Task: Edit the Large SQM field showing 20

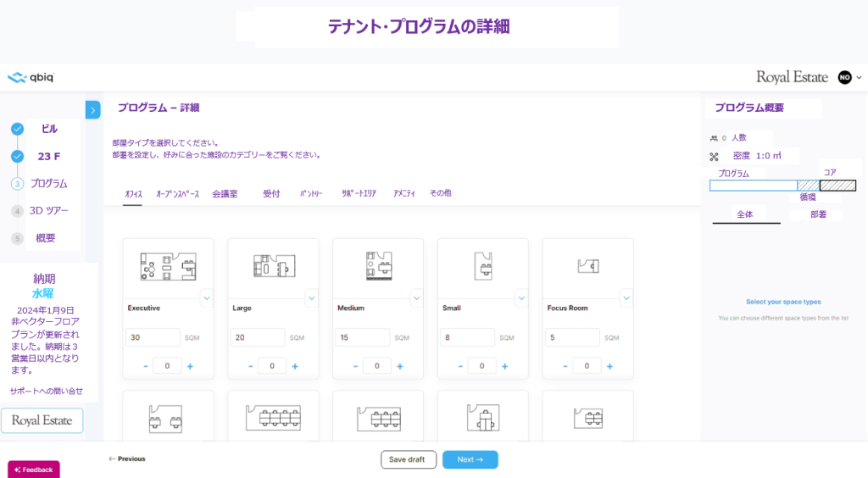Action: tap(258, 337)
